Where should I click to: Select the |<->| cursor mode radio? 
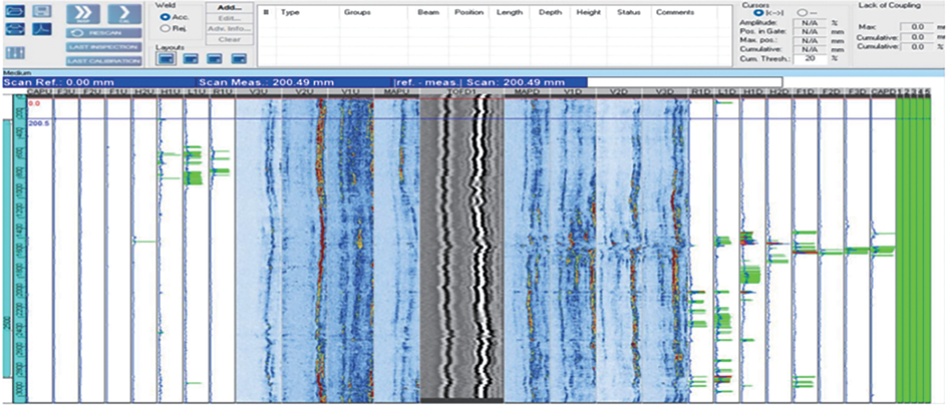click(758, 13)
